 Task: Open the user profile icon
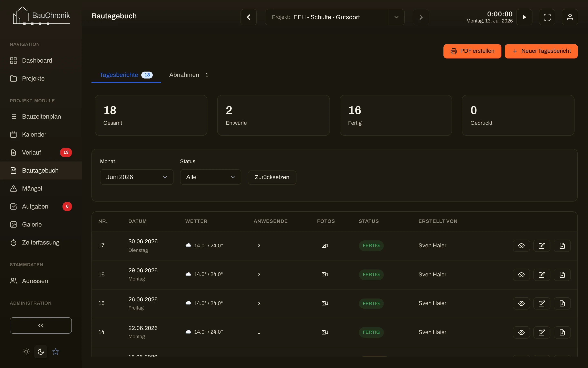(x=570, y=17)
